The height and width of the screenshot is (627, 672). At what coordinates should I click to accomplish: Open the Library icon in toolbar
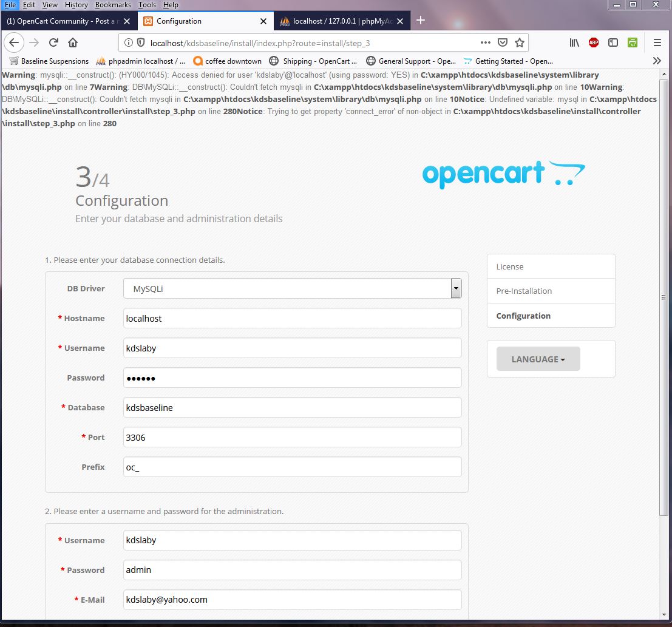[574, 42]
